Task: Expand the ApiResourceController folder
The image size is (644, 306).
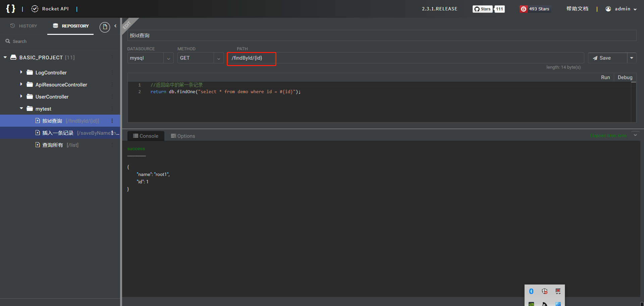Action: (x=21, y=84)
